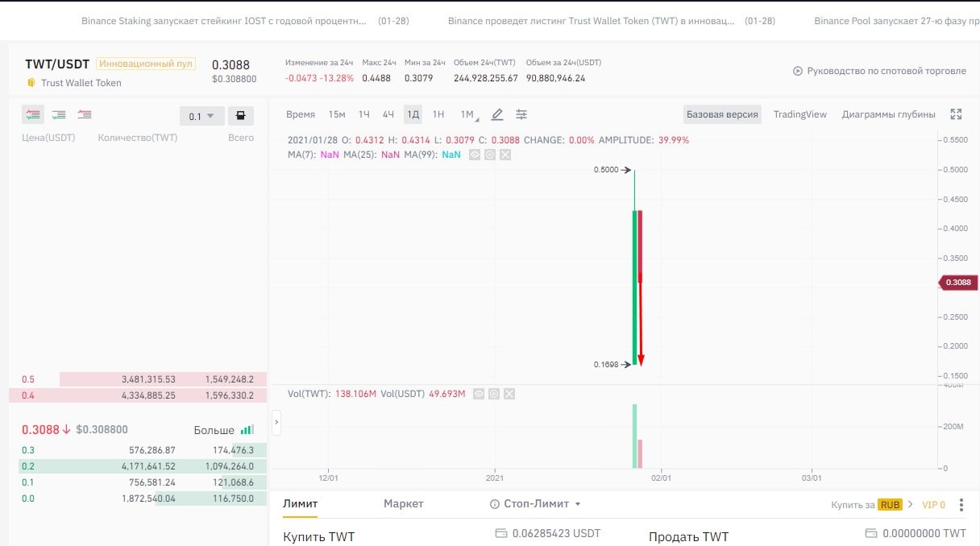Remove the volume indicator with X
The image size is (980, 546).
coord(509,394)
